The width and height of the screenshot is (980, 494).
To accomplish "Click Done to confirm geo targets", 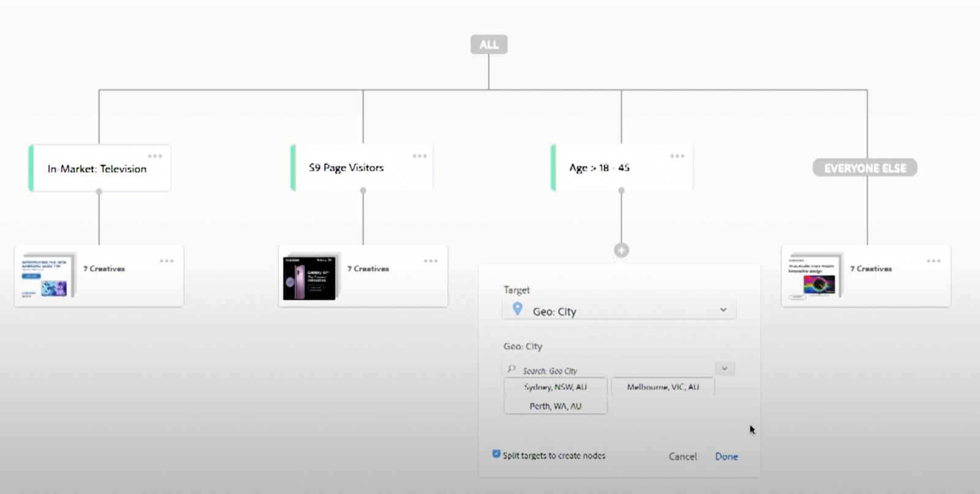I will point(726,457).
